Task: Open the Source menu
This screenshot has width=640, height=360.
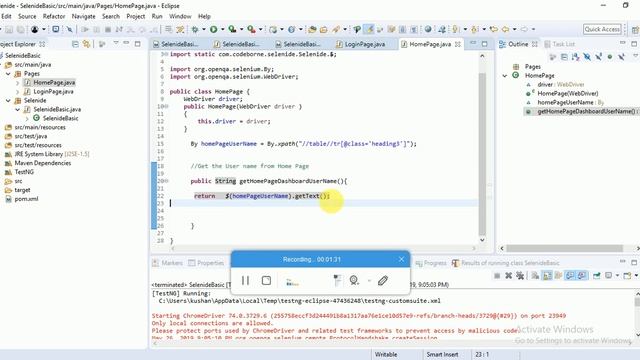Action: click(x=27, y=16)
